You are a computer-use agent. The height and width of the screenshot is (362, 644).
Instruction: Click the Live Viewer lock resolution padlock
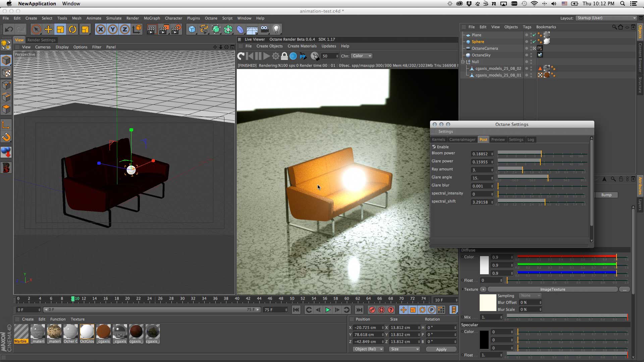284,56
